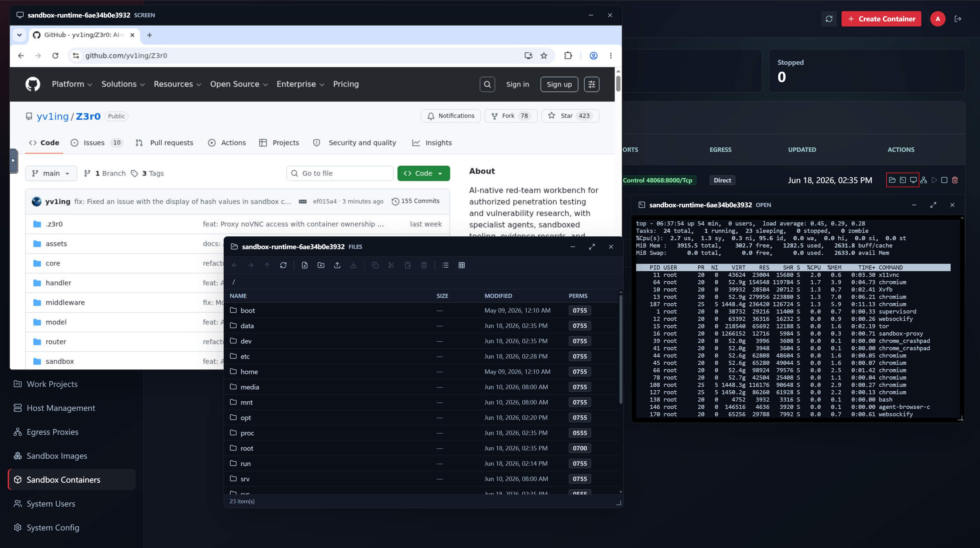
Task: Open the etc folder in Files panel
Action: [x=421, y=356]
